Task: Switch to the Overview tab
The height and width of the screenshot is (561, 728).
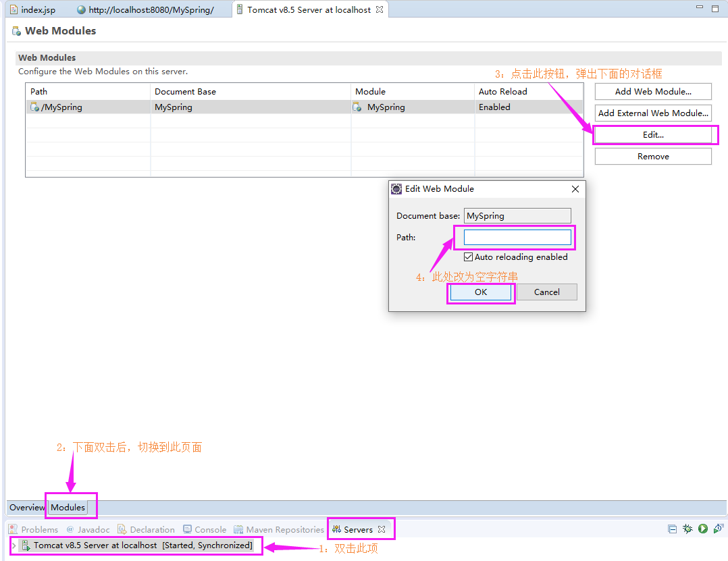Action: click(x=26, y=507)
